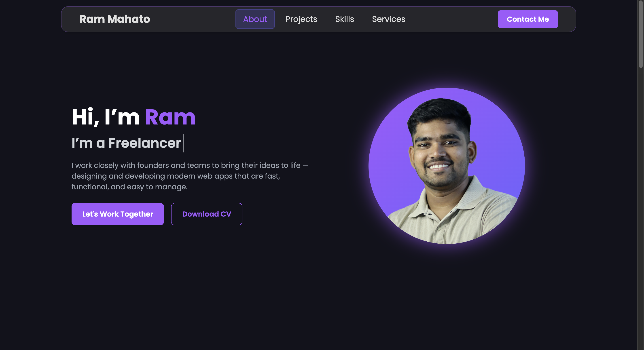Image resolution: width=644 pixels, height=350 pixels.
Task: Click the Ram Mahato site logo
Action: pyautogui.click(x=114, y=19)
